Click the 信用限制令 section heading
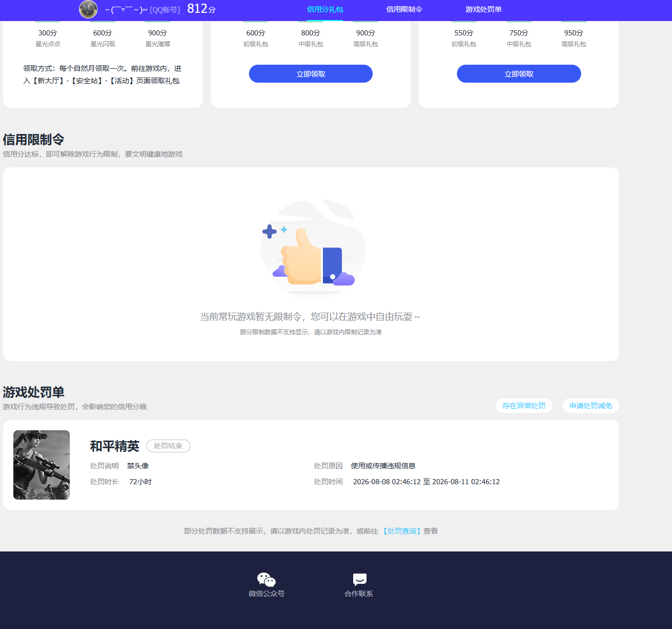Viewport: 672px width, 629px height. point(34,140)
